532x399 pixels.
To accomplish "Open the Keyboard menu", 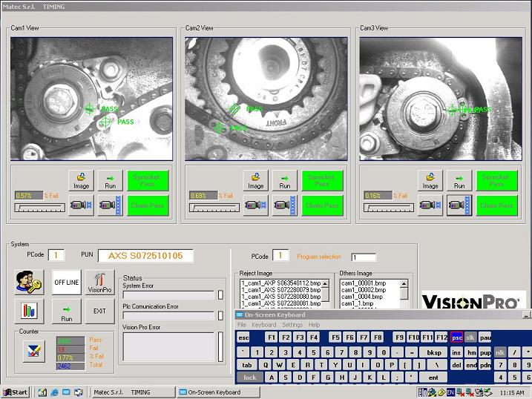I will [263, 325].
